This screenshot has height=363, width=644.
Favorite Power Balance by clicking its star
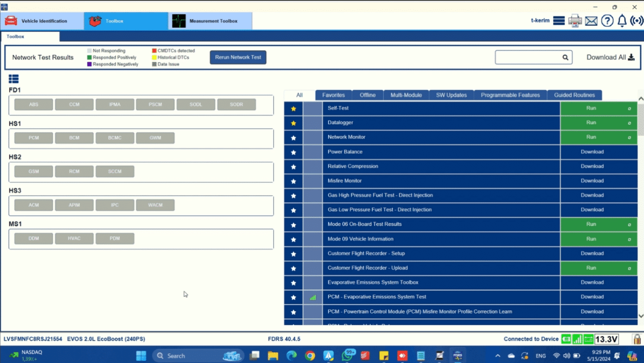293,151
